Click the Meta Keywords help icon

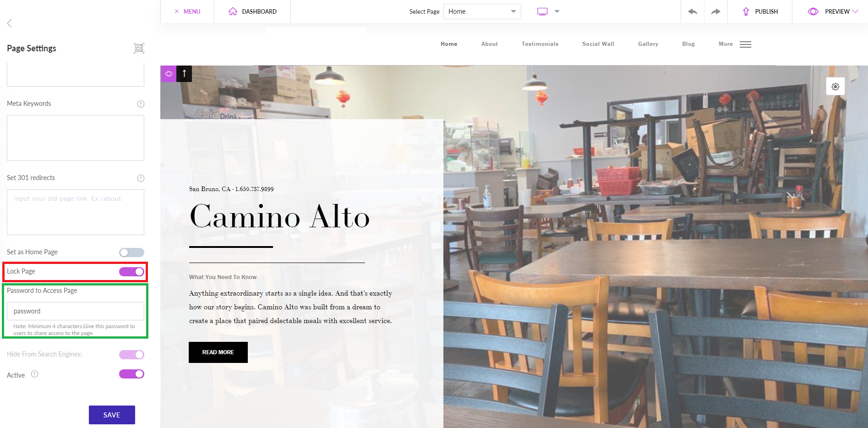[x=141, y=104]
